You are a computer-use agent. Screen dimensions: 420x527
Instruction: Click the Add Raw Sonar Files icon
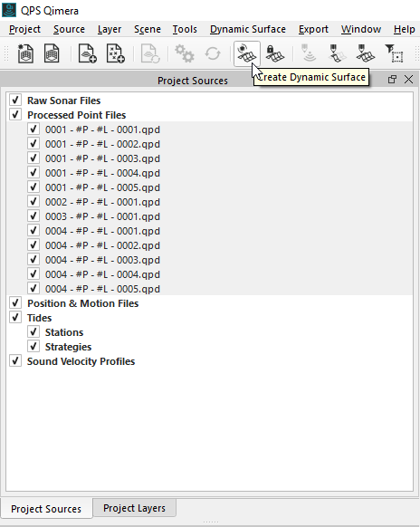tap(88, 53)
